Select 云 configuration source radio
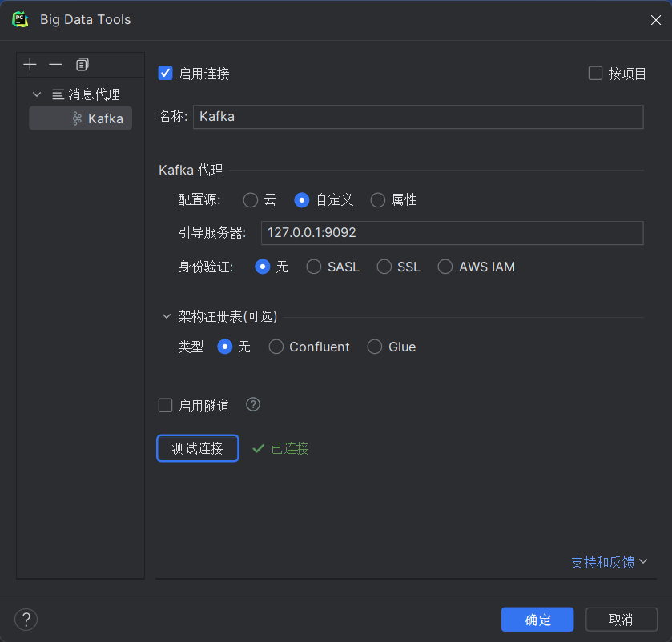 point(251,200)
